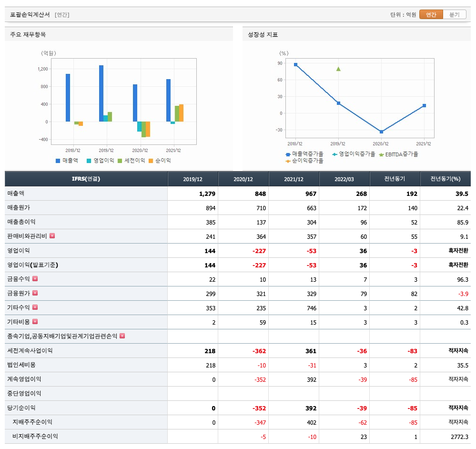Viewport: 476px width, 449px height.
Task: Click the 매출액 row label
Action: click(16, 194)
